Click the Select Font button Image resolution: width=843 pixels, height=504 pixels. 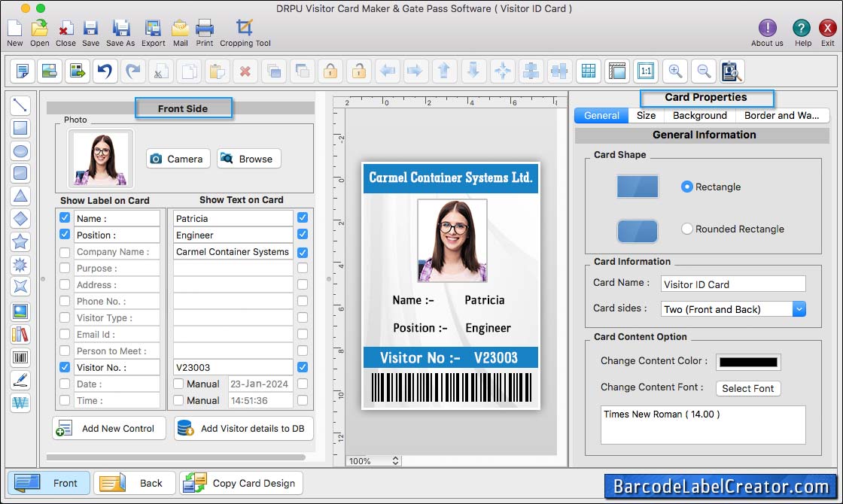tap(748, 388)
